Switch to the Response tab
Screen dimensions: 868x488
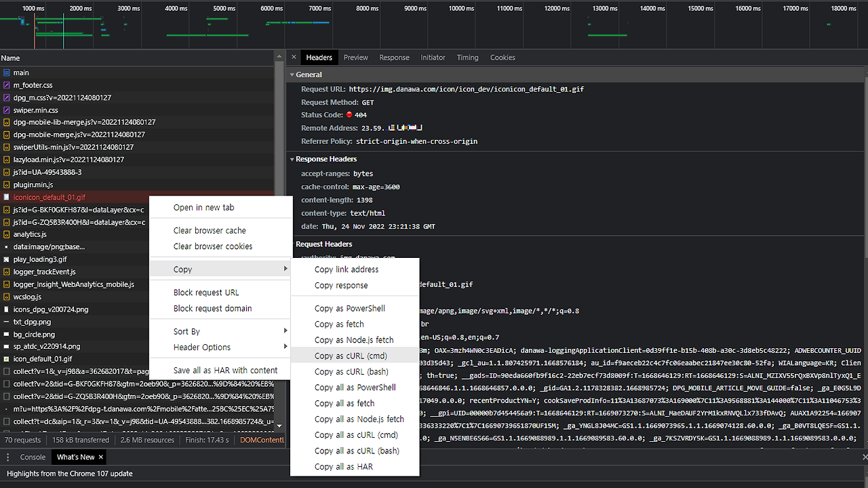pyautogui.click(x=394, y=58)
